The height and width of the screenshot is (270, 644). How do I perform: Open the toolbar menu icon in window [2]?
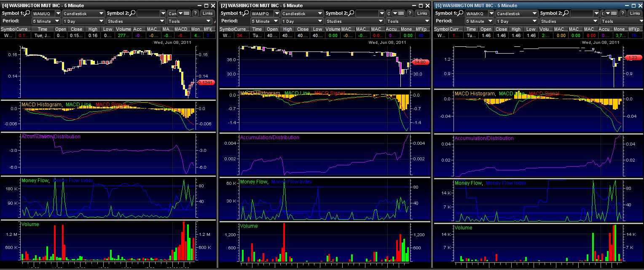point(398,13)
